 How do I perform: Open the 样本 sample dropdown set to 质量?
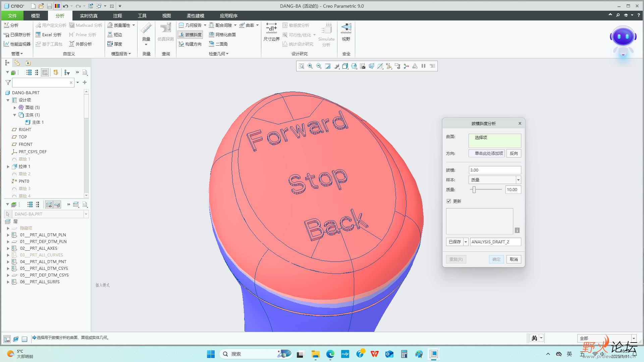[x=494, y=180]
